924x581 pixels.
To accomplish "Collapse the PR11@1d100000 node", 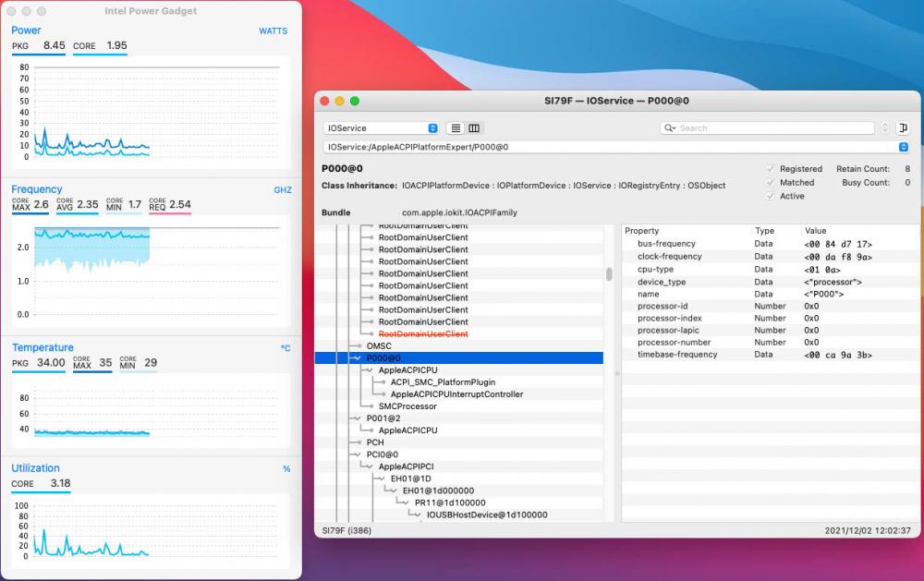I will click(406, 502).
